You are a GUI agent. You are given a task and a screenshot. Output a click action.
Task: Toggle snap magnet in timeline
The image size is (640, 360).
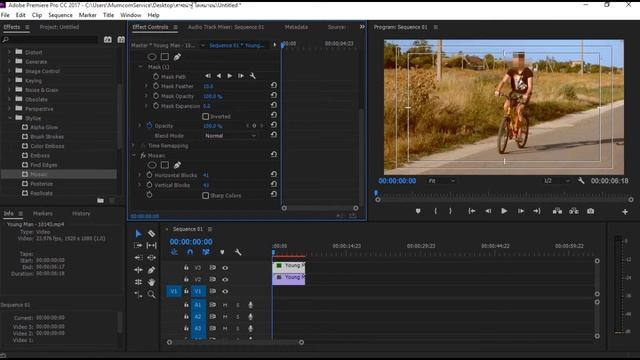(x=190, y=252)
